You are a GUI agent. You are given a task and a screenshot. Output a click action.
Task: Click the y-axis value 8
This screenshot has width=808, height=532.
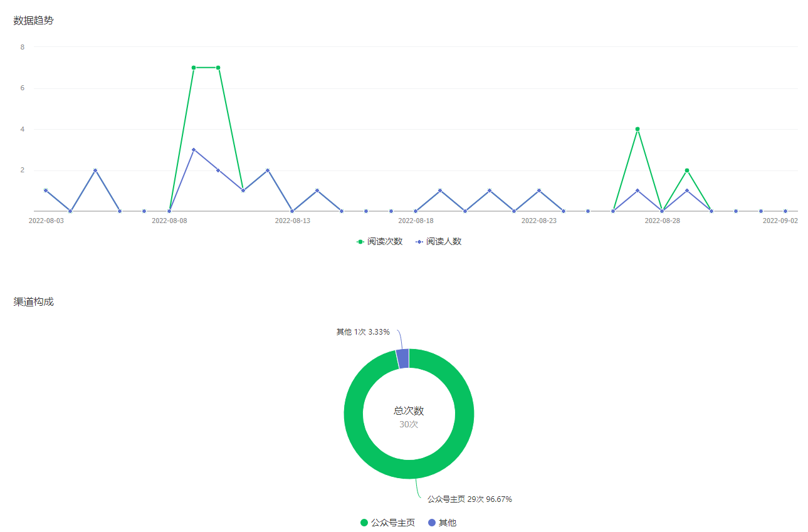pos(23,47)
